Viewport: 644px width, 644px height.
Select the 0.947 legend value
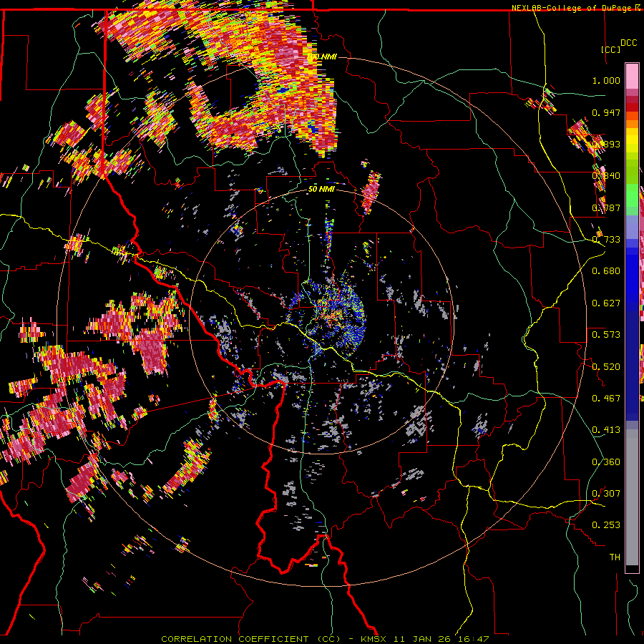(x=606, y=112)
